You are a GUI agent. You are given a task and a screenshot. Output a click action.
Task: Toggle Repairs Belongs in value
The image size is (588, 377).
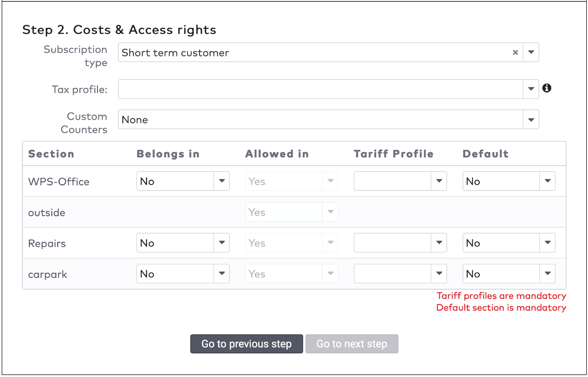pyautogui.click(x=183, y=243)
